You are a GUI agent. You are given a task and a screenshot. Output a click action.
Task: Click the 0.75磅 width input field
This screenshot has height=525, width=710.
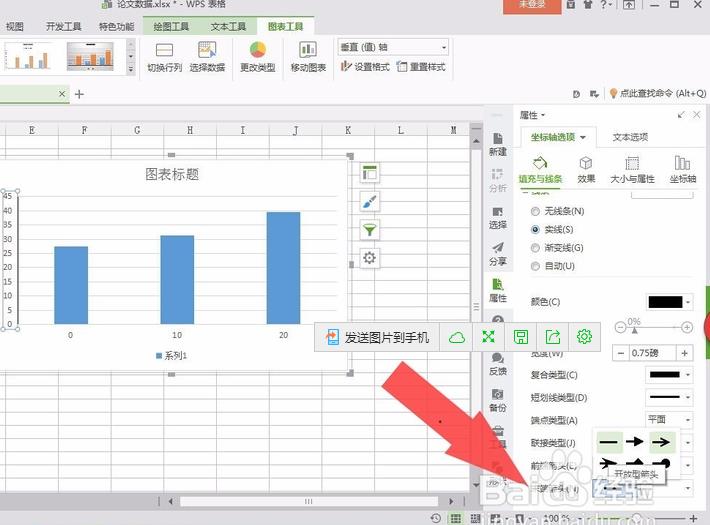(652, 353)
